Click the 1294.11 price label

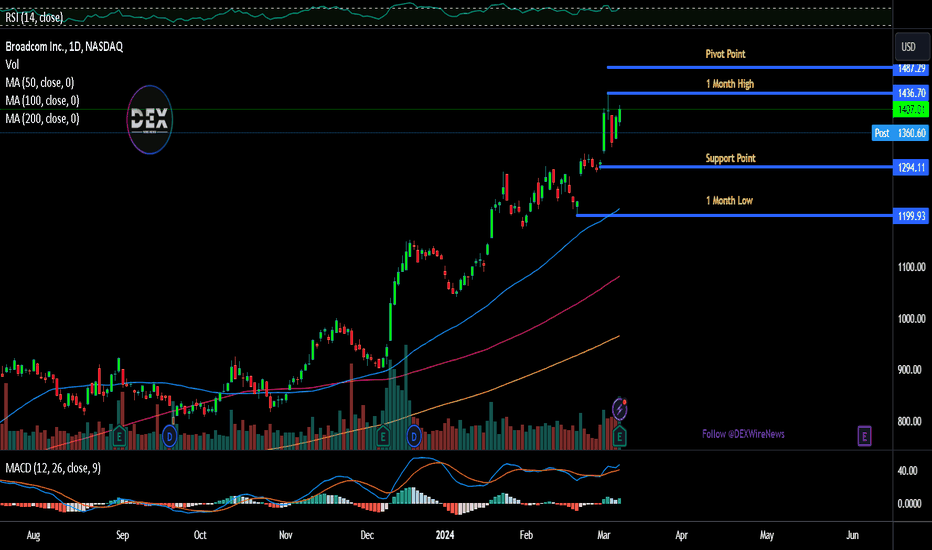911,168
